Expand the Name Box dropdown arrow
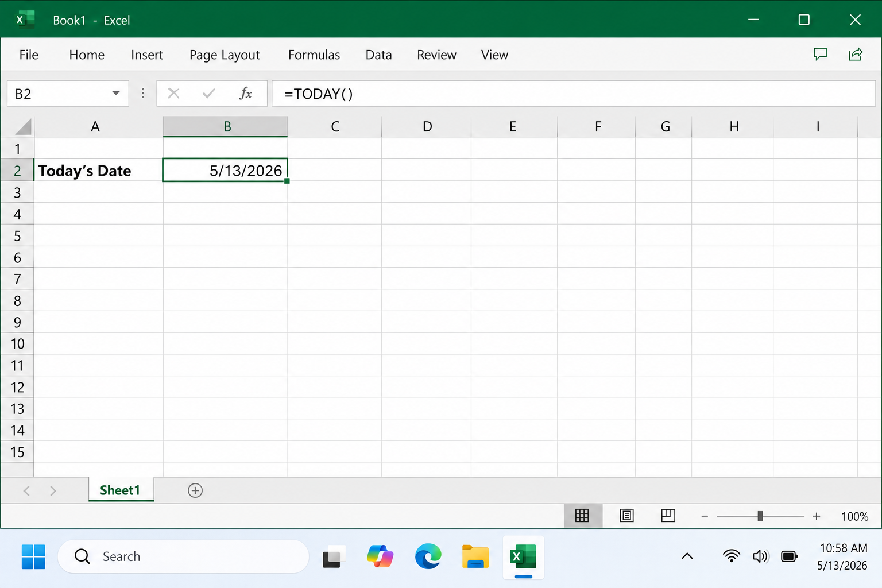Viewport: 882px width, 588px height. [x=116, y=93]
